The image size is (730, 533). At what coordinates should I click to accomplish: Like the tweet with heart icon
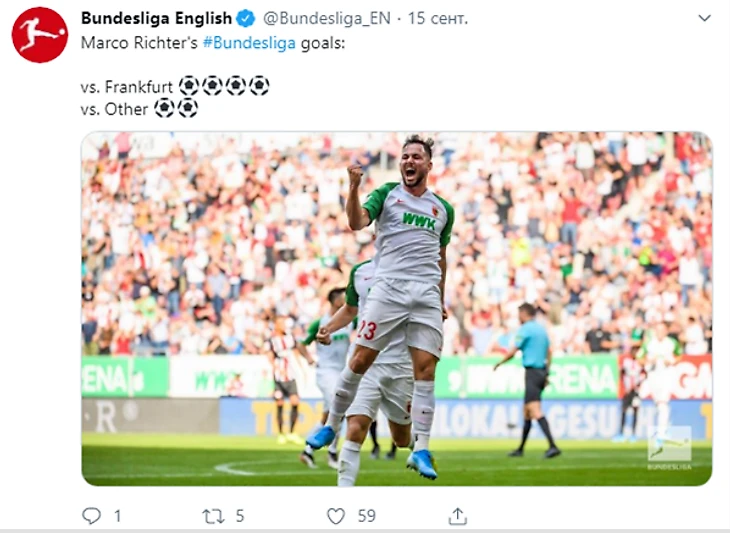[336, 516]
